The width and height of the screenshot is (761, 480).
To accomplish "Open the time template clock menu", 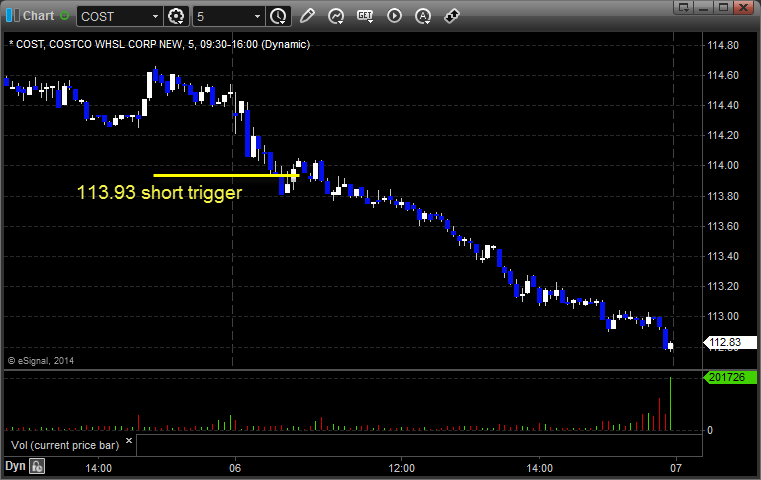I will [279, 17].
